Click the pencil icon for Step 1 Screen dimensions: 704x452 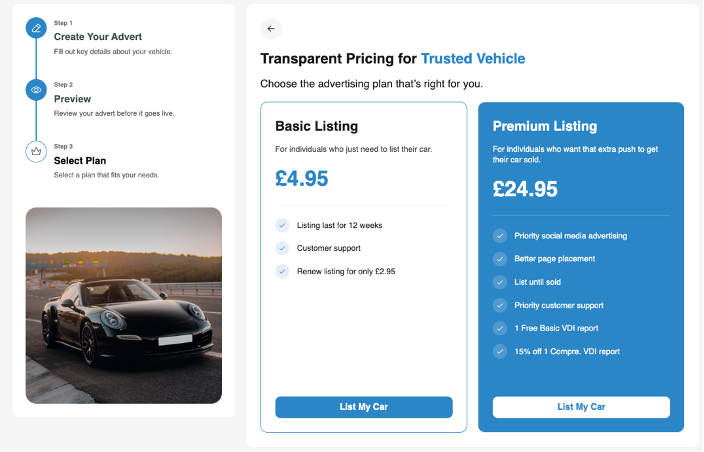(x=36, y=28)
